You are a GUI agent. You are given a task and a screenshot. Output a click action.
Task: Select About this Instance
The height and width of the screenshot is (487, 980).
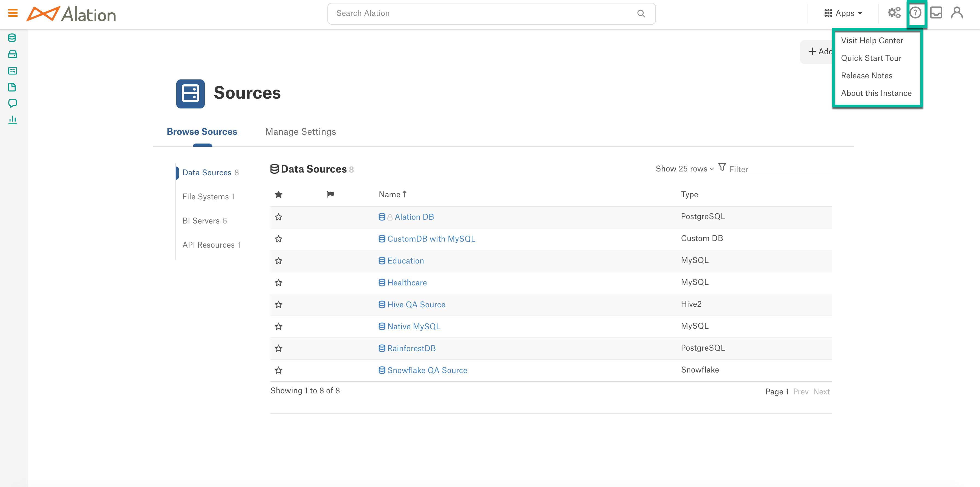876,93
